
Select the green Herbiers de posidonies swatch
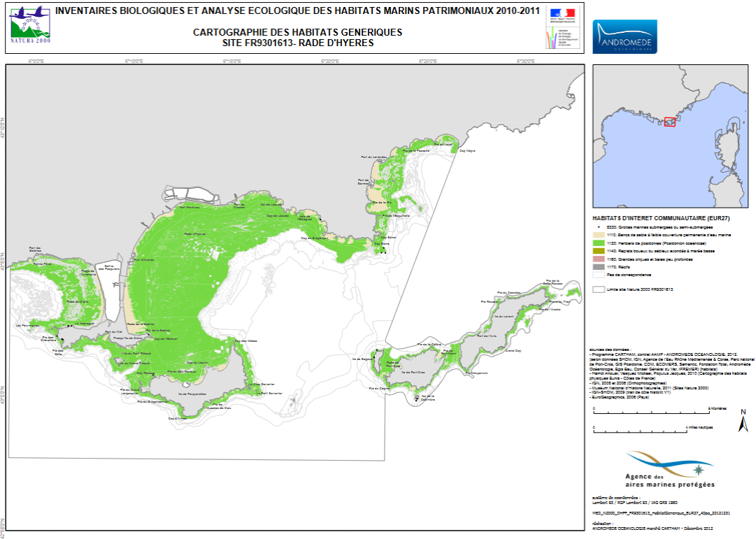599,243
